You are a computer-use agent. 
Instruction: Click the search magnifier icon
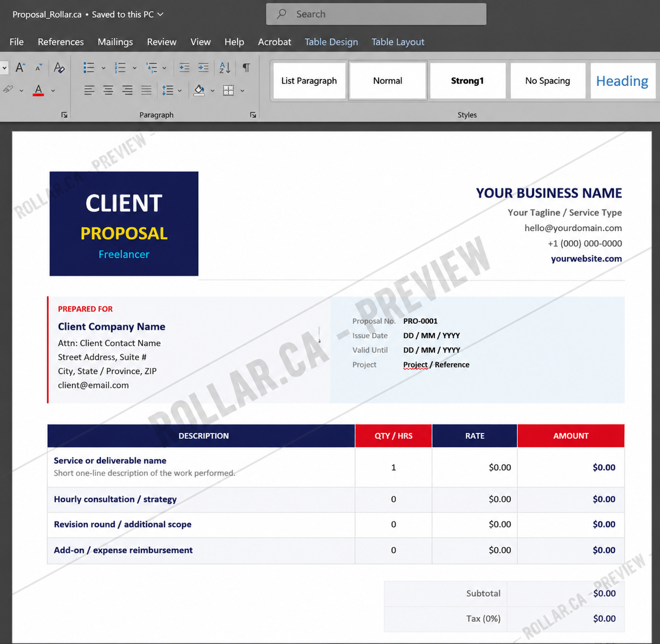coord(282,14)
